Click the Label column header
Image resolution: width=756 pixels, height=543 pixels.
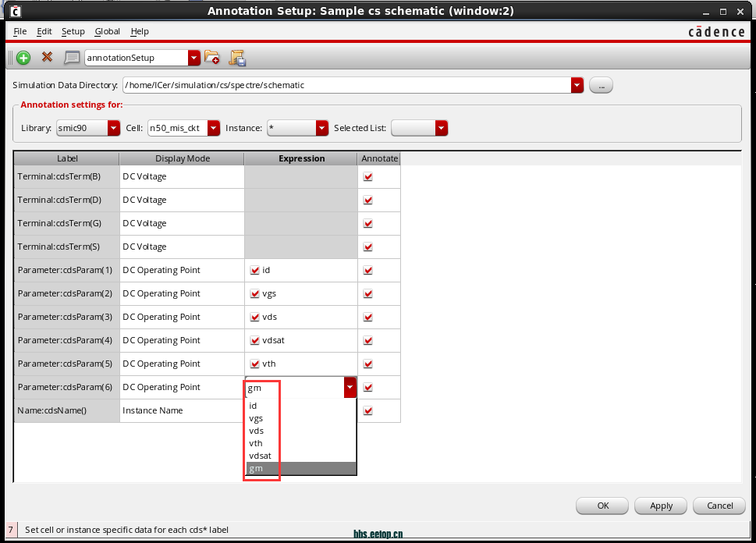point(67,158)
